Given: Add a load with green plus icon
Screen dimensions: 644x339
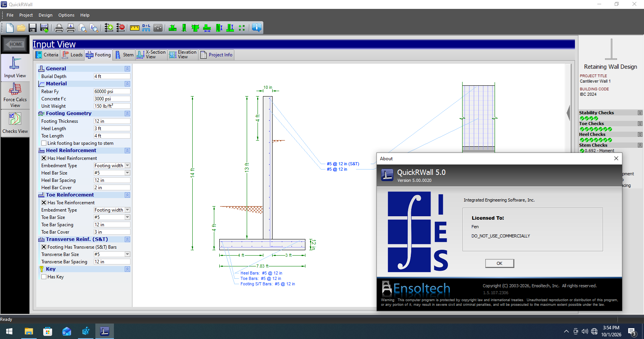Looking at the screenshot, I should click(109, 28).
